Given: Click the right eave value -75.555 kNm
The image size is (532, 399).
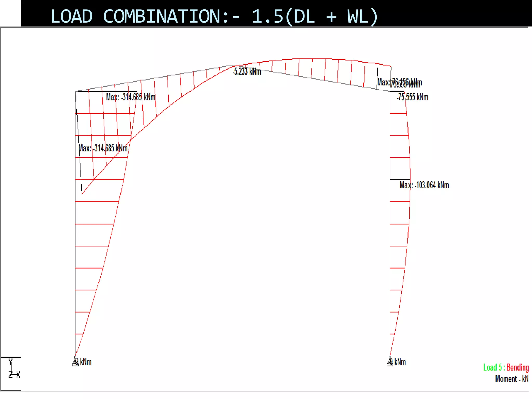Looking at the screenshot, I should (x=413, y=97).
